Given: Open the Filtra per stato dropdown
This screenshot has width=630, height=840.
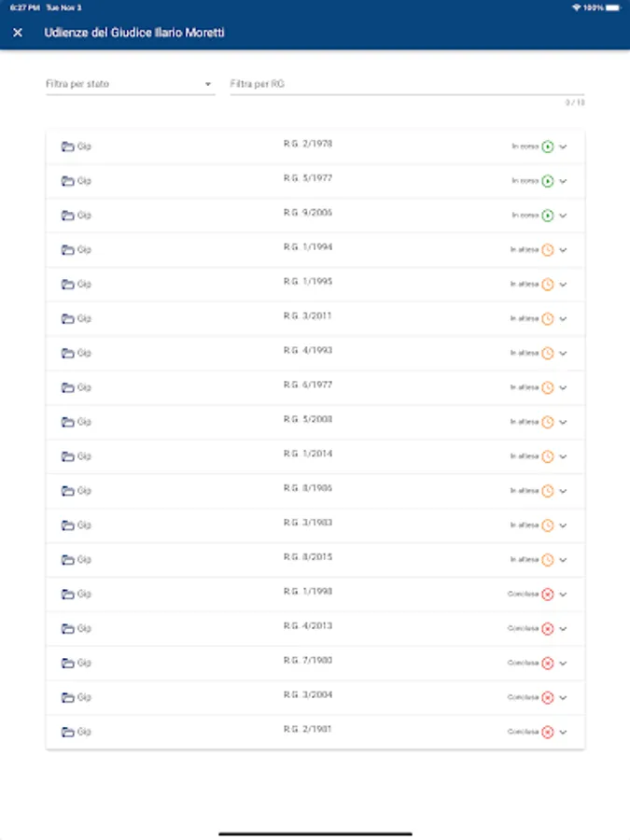Looking at the screenshot, I should 130,84.
